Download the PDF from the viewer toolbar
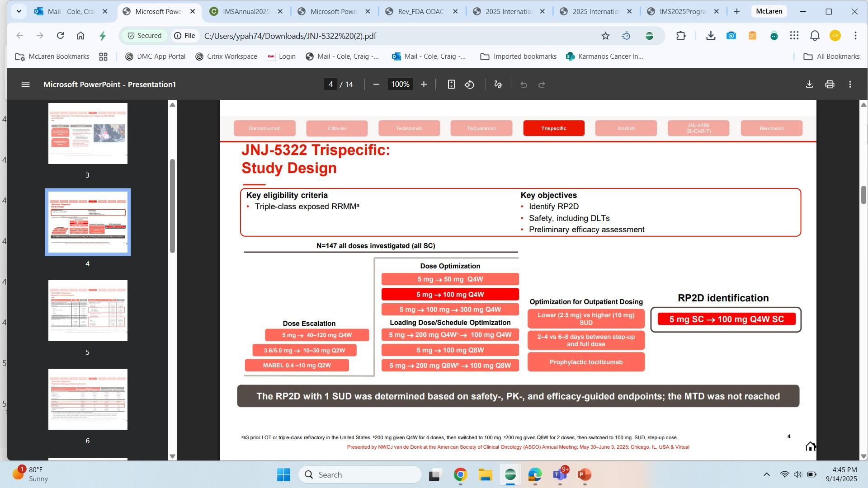 pos(809,84)
